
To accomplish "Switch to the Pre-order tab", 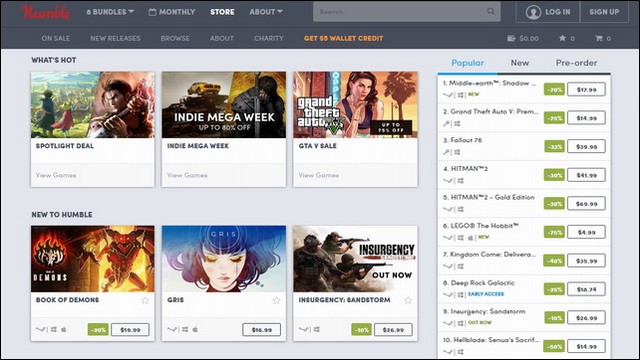I will pyautogui.click(x=576, y=63).
